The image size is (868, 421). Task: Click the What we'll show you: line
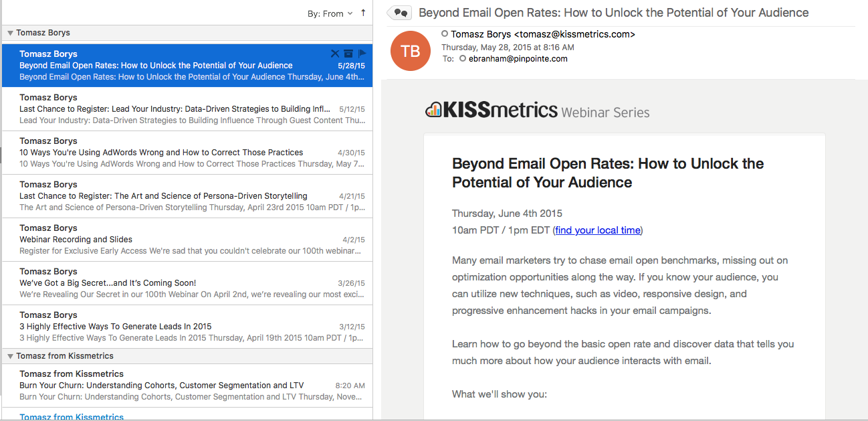pyautogui.click(x=500, y=394)
